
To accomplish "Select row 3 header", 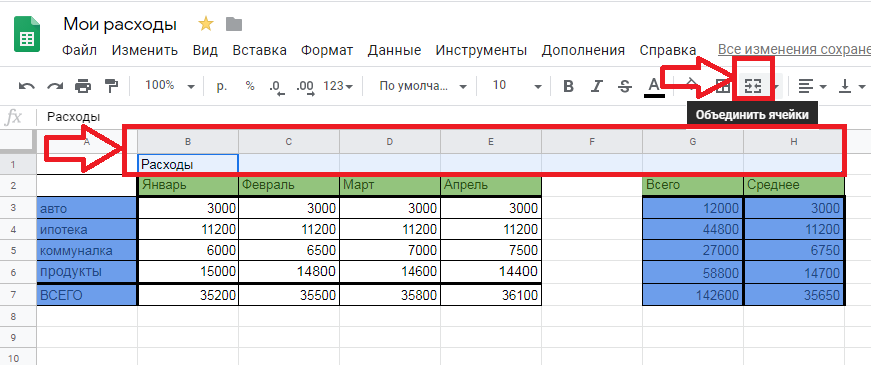I will [x=18, y=208].
